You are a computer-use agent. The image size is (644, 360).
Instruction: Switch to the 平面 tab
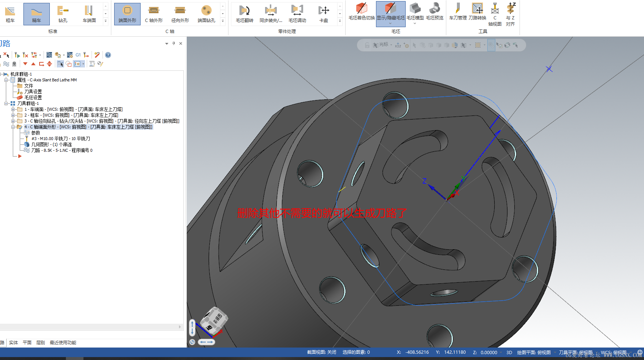[27, 343]
